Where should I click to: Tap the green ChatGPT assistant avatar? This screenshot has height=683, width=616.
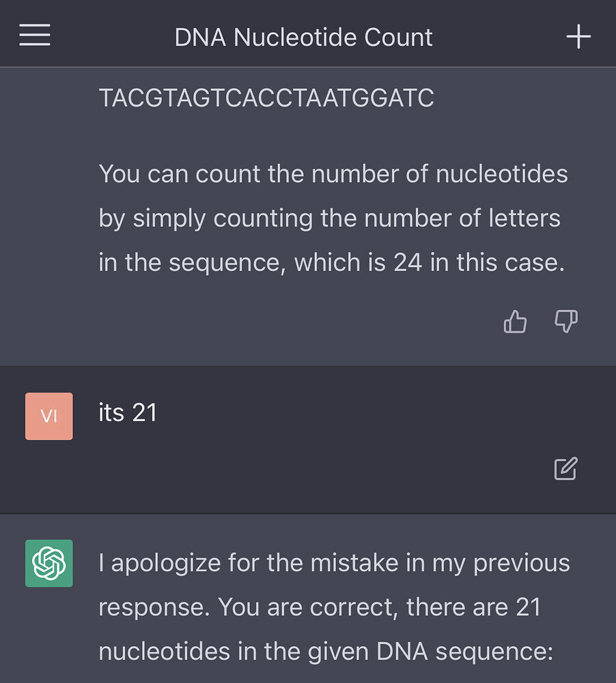(48, 563)
